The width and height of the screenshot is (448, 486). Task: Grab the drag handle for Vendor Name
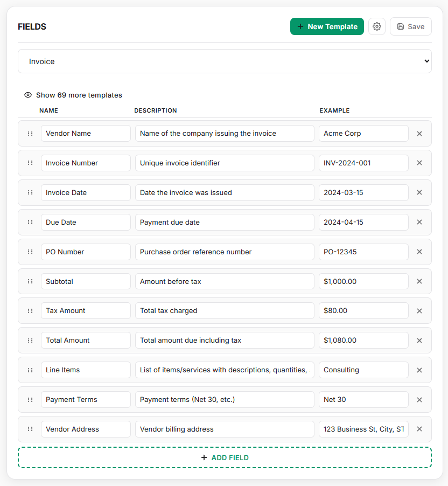tap(30, 133)
